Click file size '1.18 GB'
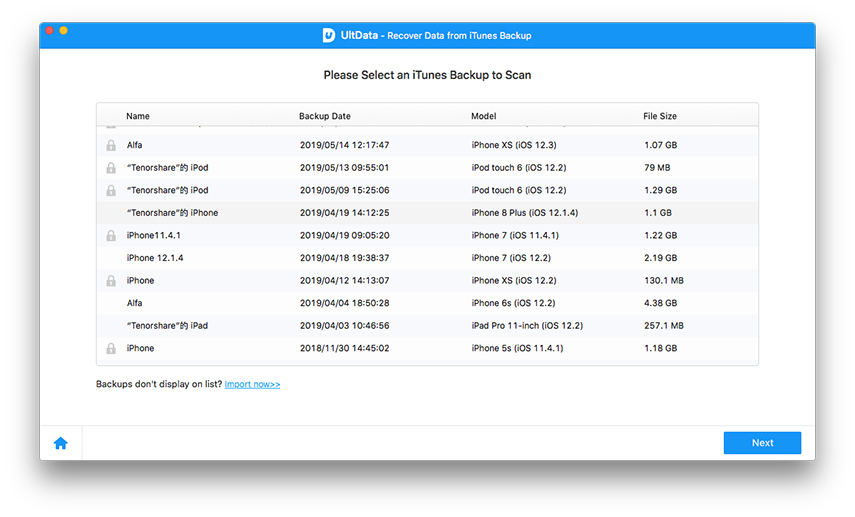 (x=660, y=348)
